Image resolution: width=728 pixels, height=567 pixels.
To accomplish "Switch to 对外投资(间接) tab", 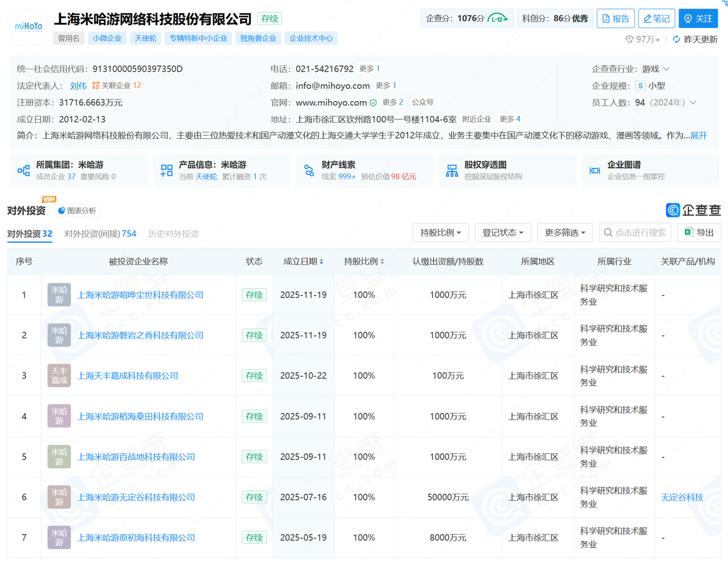I will (100, 234).
